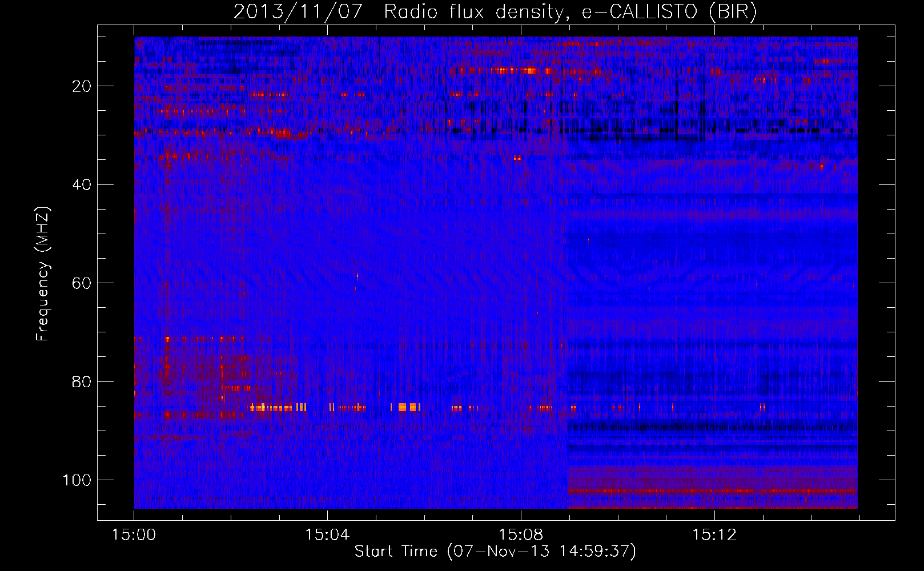Click the "15:12" time tick label
The width and height of the screenshot is (924, 571).
coord(714,535)
